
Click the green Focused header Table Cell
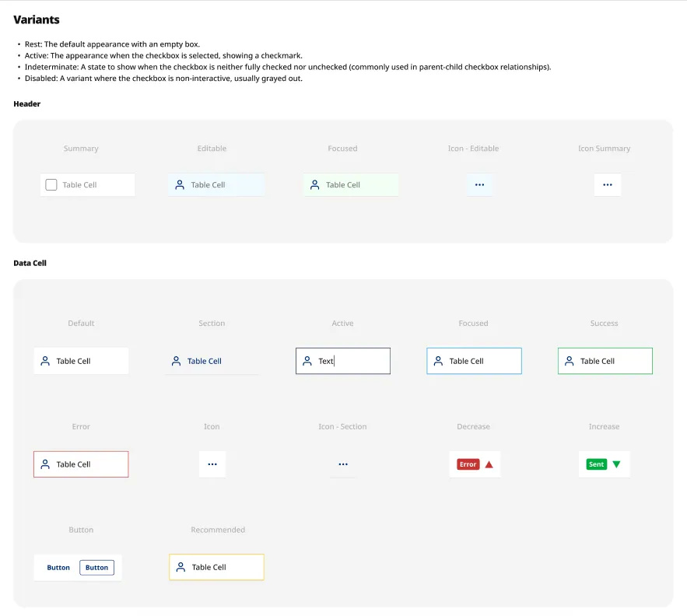351,185
